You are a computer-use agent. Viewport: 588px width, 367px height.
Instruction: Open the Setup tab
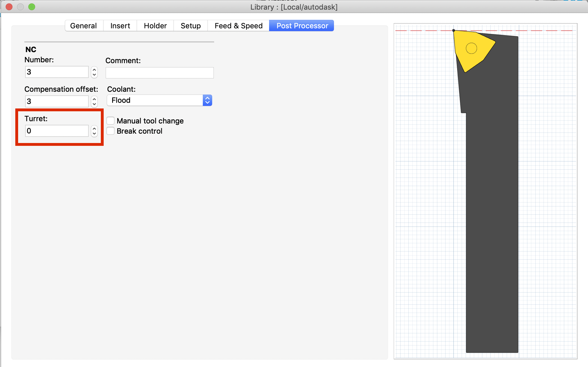click(x=191, y=26)
